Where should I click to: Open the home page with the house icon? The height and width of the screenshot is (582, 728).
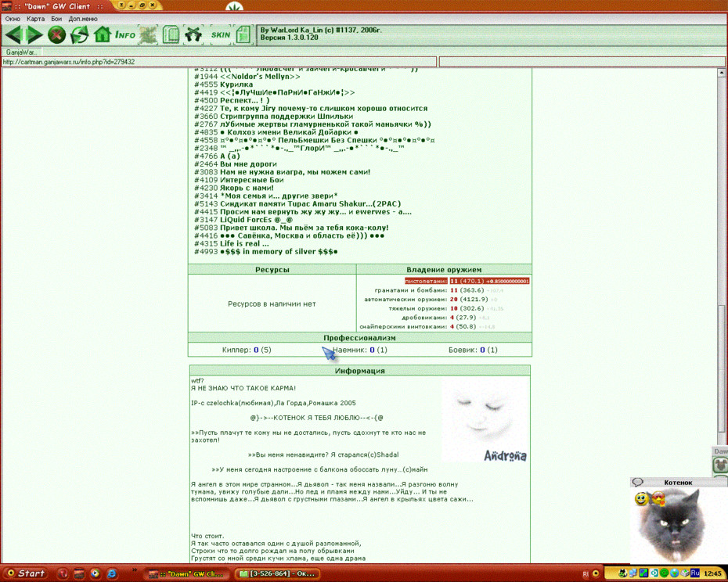pos(102,34)
